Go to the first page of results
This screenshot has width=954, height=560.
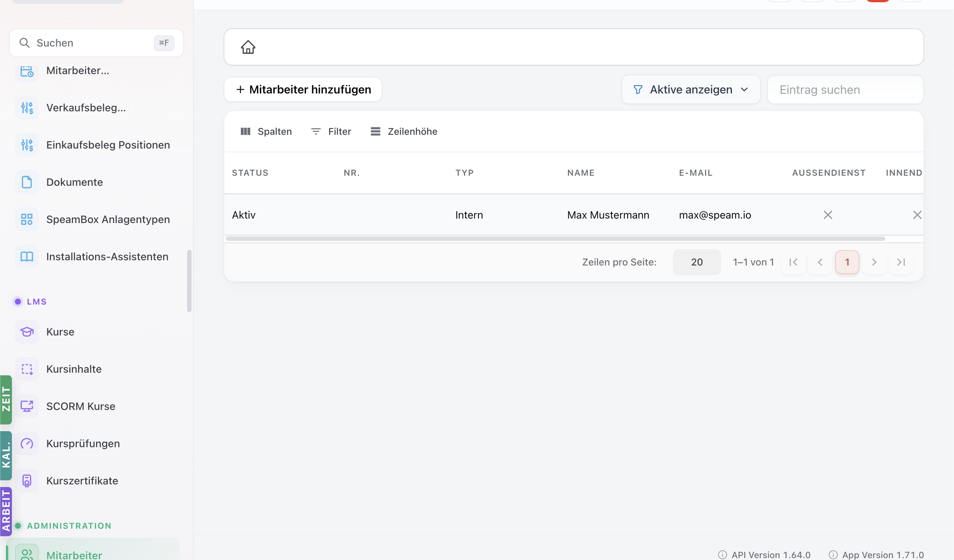click(793, 262)
